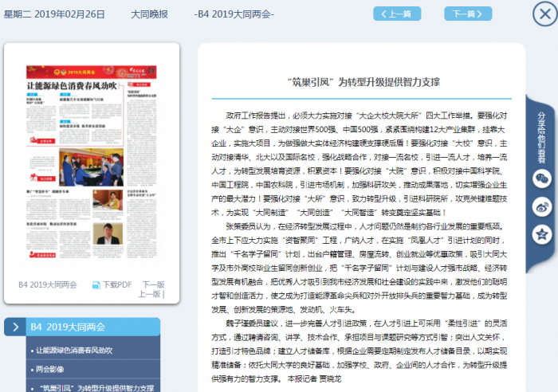This screenshot has height=392, width=558.
Task: Open the 两会影像 article entry
Action: (53, 369)
